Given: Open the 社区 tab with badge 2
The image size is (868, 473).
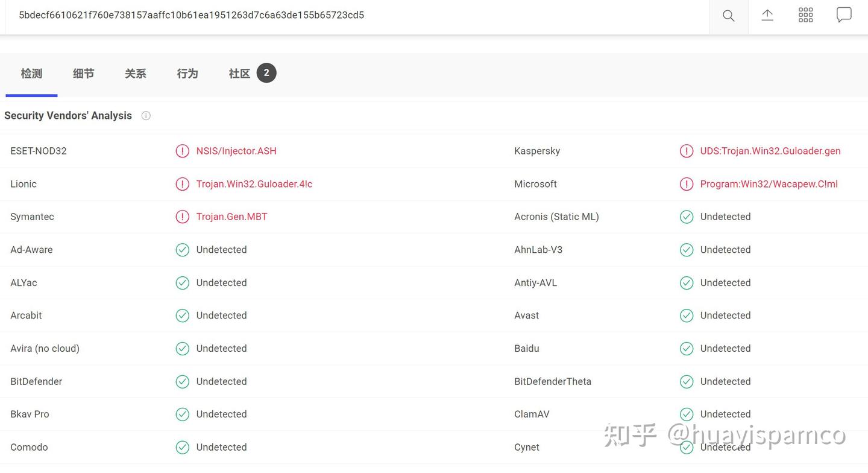Looking at the screenshot, I should click(239, 74).
